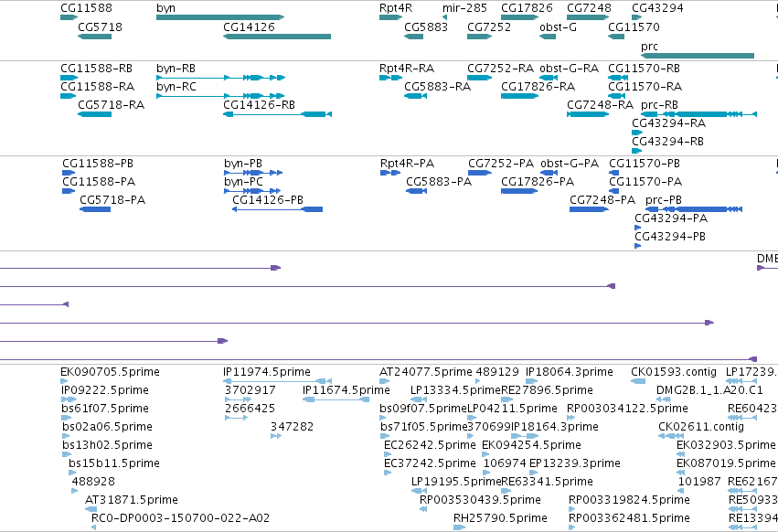Click the byn-PB protein feature
778x532 pixels.
click(x=253, y=173)
